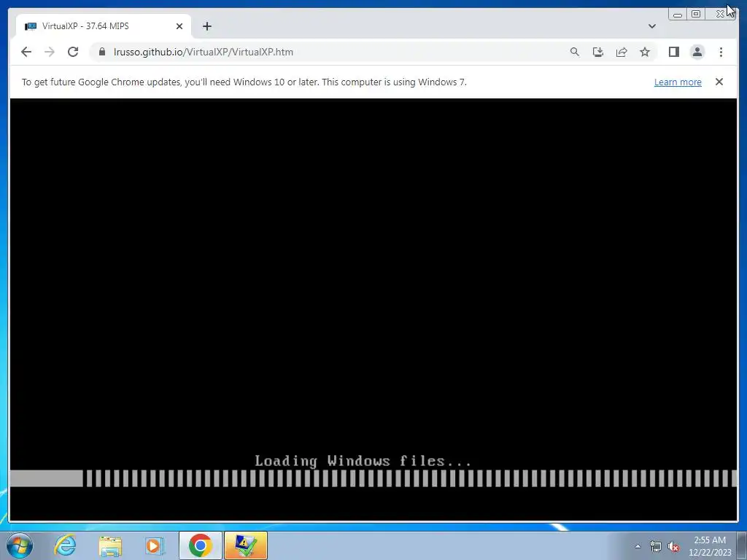747x560 pixels.
Task: Open the Chrome three-dot menu
Action: (721, 52)
